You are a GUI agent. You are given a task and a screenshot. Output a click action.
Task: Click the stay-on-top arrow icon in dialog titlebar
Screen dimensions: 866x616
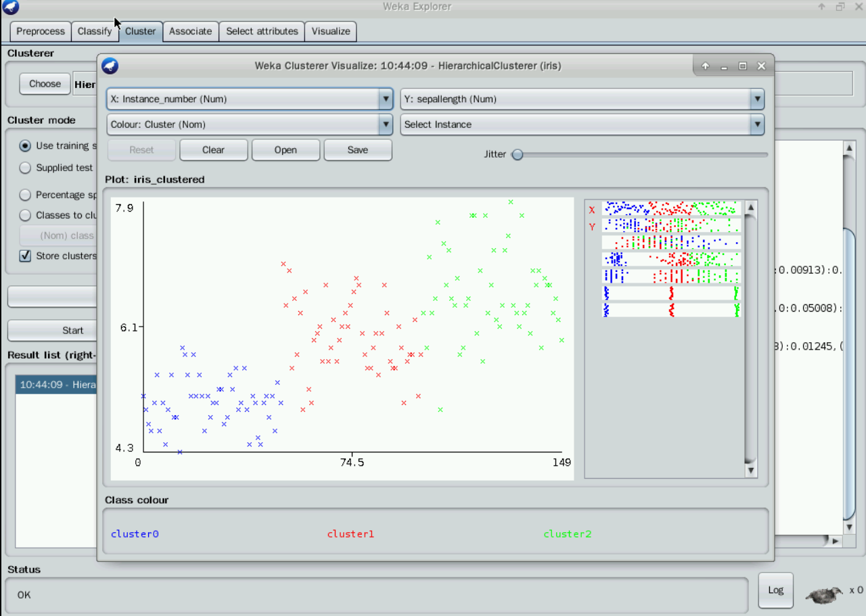[x=706, y=66]
